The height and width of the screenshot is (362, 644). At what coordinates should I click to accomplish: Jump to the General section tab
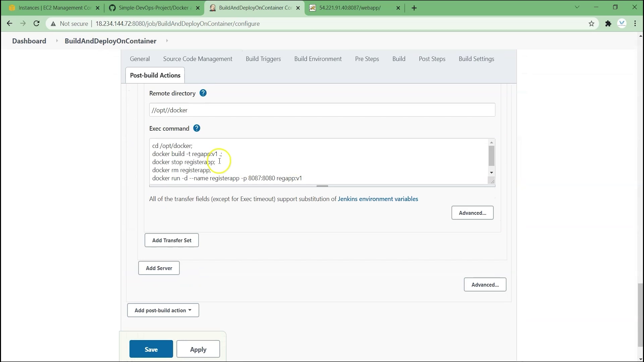tap(140, 59)
